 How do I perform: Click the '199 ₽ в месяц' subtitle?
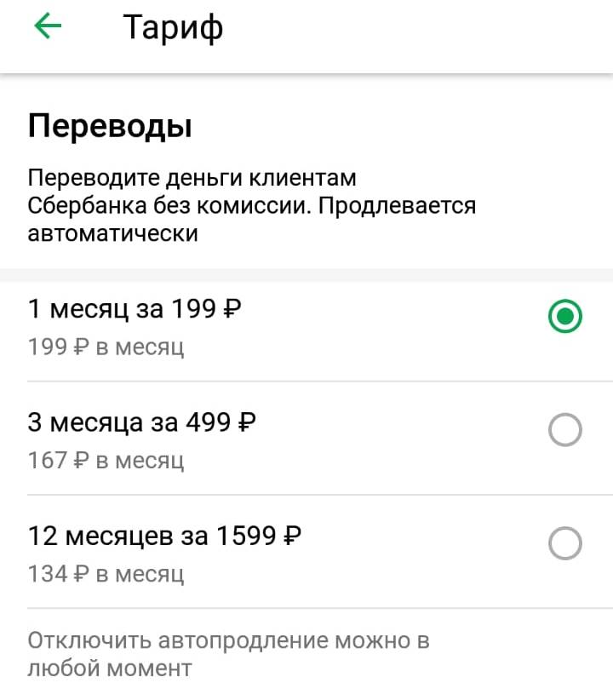point(106,347)
